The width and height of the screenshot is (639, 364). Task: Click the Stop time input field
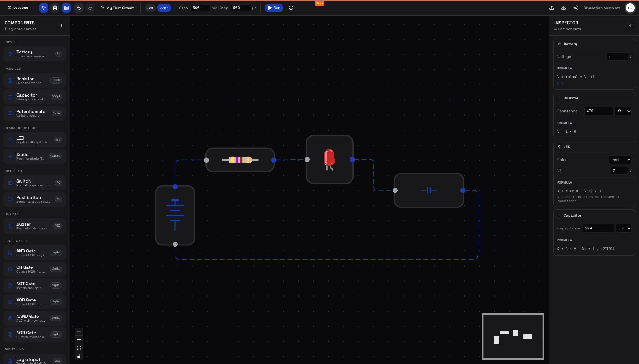pyautogui.click(x=200, y=8)
